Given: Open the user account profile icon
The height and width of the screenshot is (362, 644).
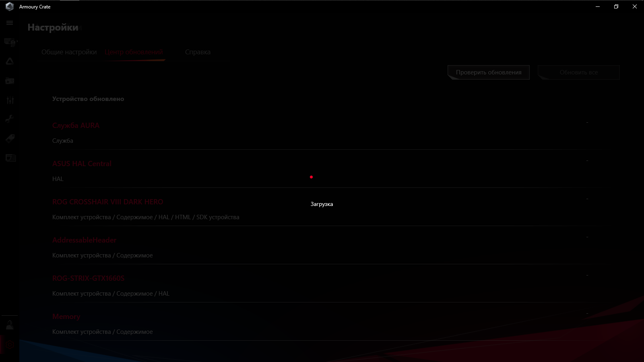Looking at the screenshot, I should pos(10,325).
